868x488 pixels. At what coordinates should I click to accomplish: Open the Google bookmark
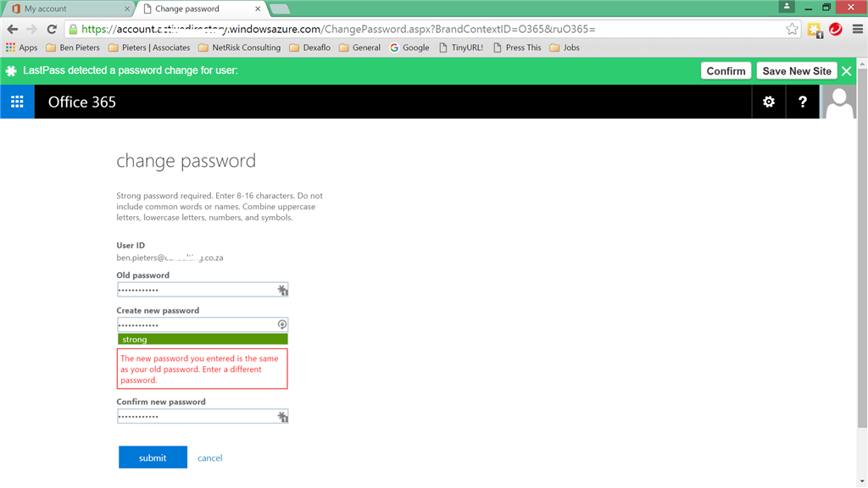(409, 47)
